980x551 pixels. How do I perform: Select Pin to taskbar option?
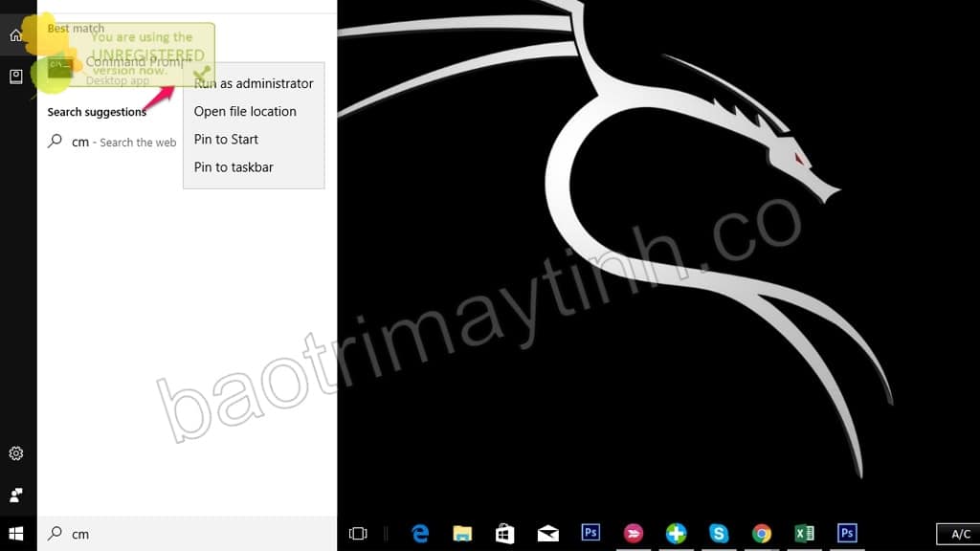(x=234, y=166)
